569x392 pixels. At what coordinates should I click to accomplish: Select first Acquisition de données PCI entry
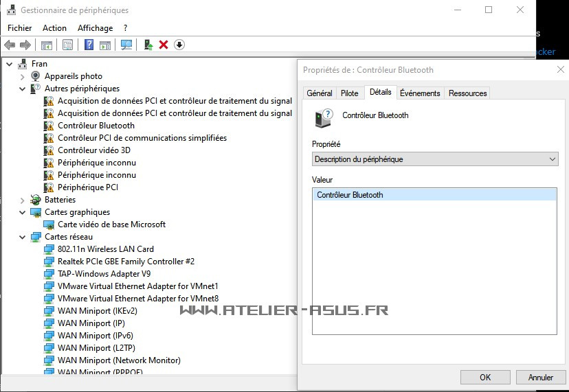click(x=175, y=101)
